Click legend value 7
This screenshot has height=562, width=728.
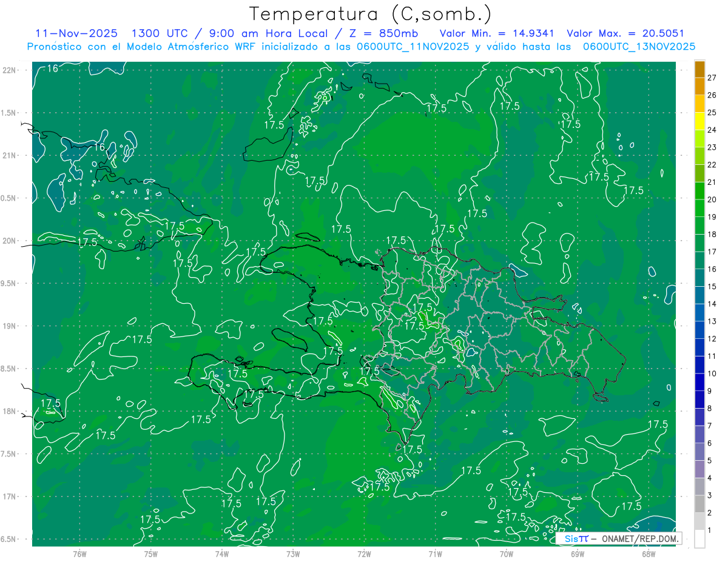tap(710, 426)
